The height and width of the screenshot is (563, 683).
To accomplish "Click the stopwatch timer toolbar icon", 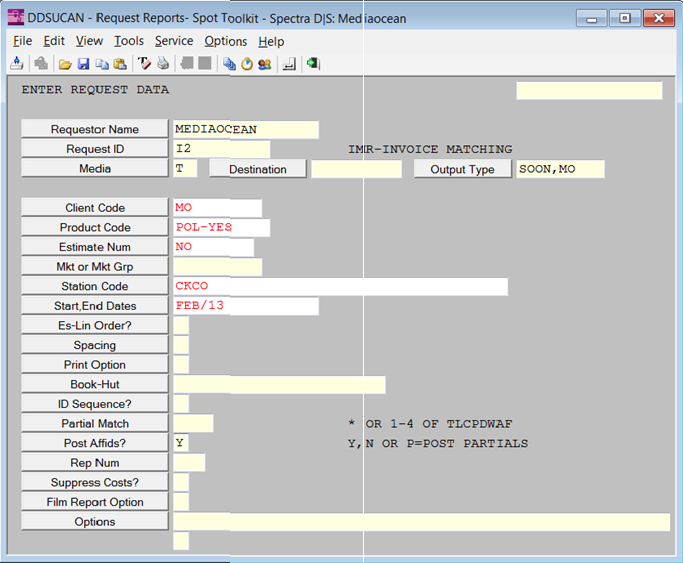I will [x=247, y=64].
